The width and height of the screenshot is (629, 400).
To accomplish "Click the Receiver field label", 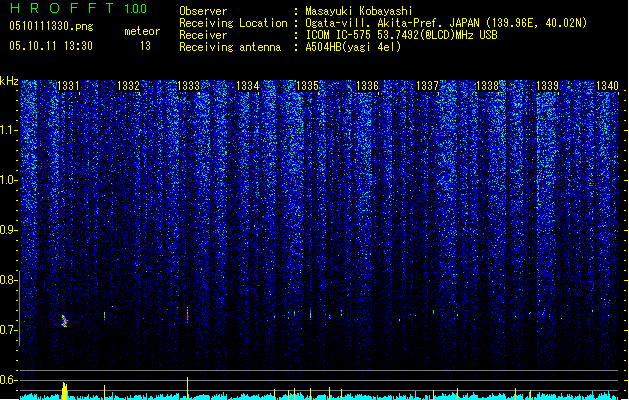I will coord(203,35).
